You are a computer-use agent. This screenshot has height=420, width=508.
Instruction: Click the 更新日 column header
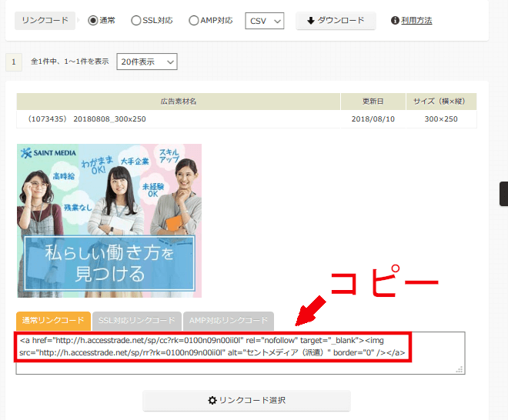[x=373, y=102]
